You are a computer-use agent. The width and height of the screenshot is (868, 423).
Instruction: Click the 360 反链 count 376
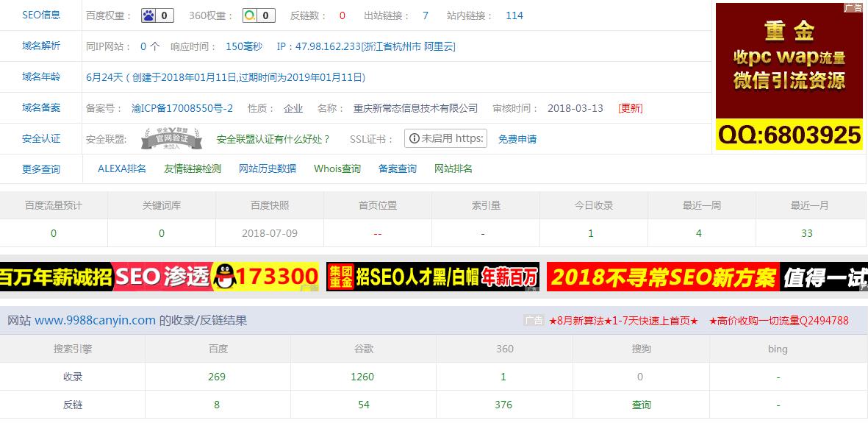[x=503, y=405]
